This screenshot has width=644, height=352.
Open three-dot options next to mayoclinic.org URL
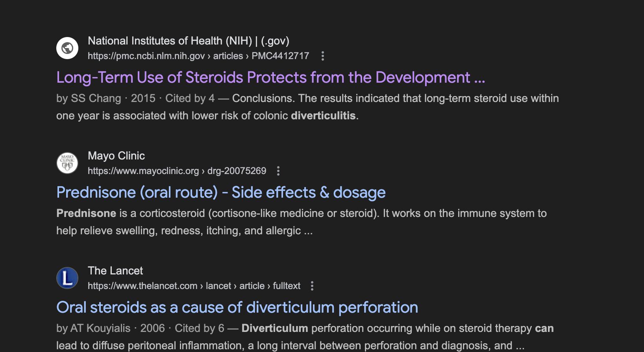[278, 171]
